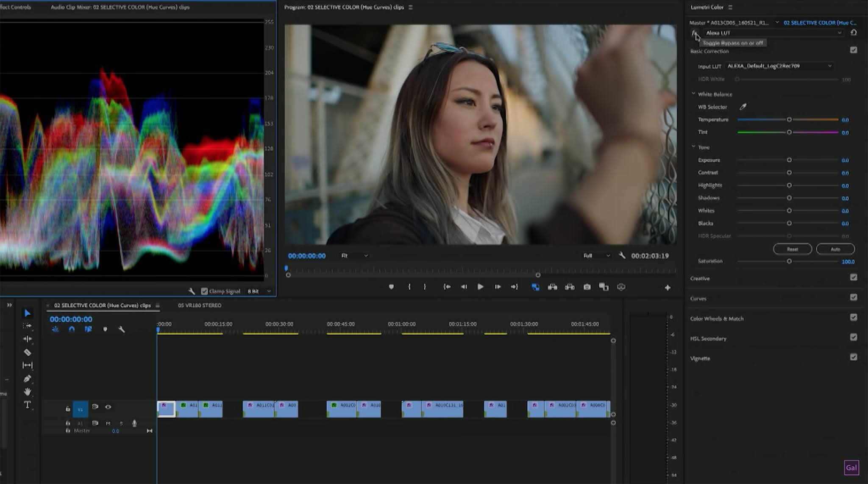Toggle Clamp Signal checkbox
This screenshot has width=868, height=484.
pyautogui.click(x=204, y=291)
